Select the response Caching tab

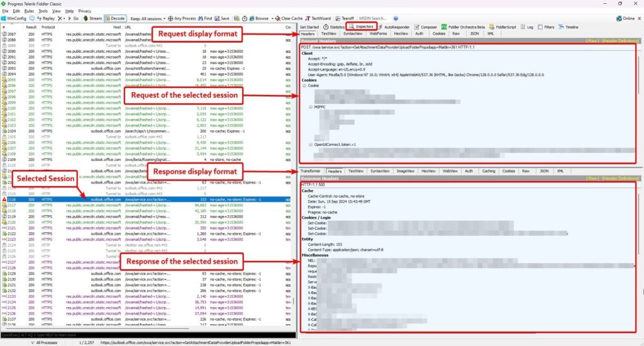[488, 171]
